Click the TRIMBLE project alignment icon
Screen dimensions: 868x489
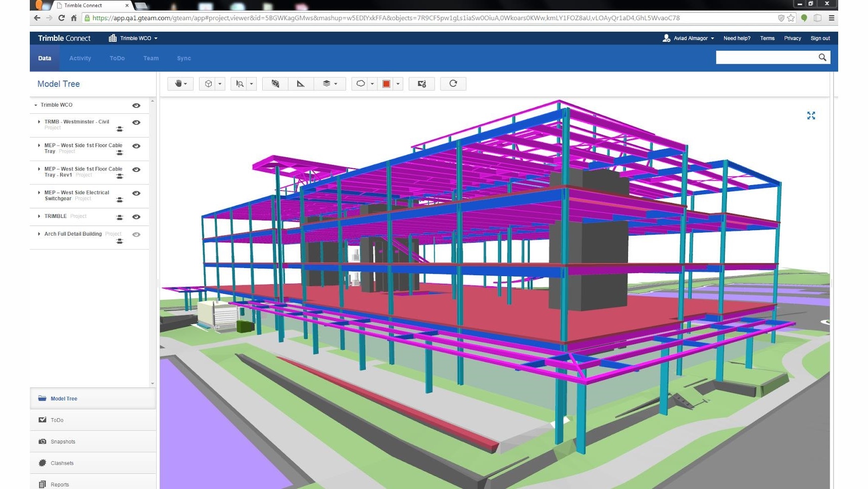(120, 217)
